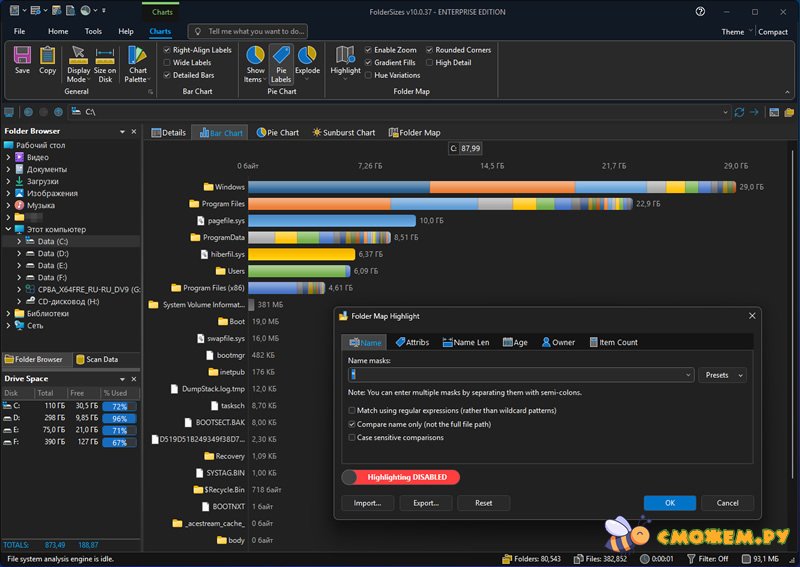Screen dimensions: 800x567
Task: Turn on the Highlighting DISABLED switch
Action: coord(401,477)
